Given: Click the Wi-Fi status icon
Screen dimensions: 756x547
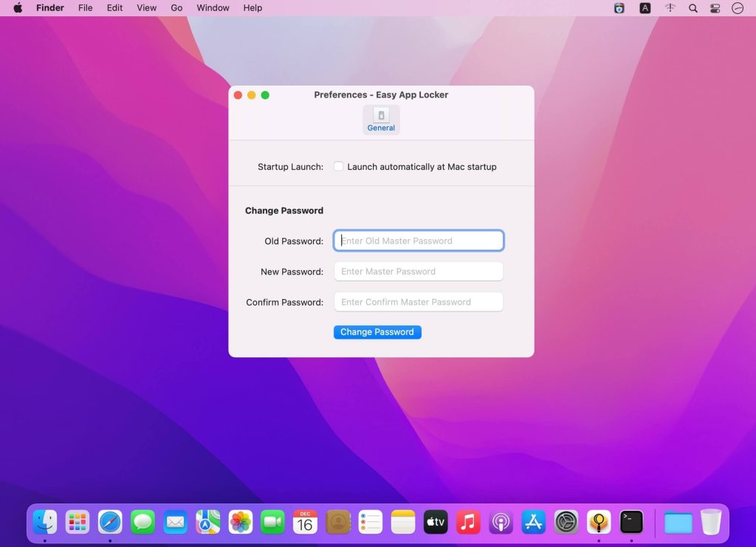Looking at the screenshot, I should [x=670, y=8].
